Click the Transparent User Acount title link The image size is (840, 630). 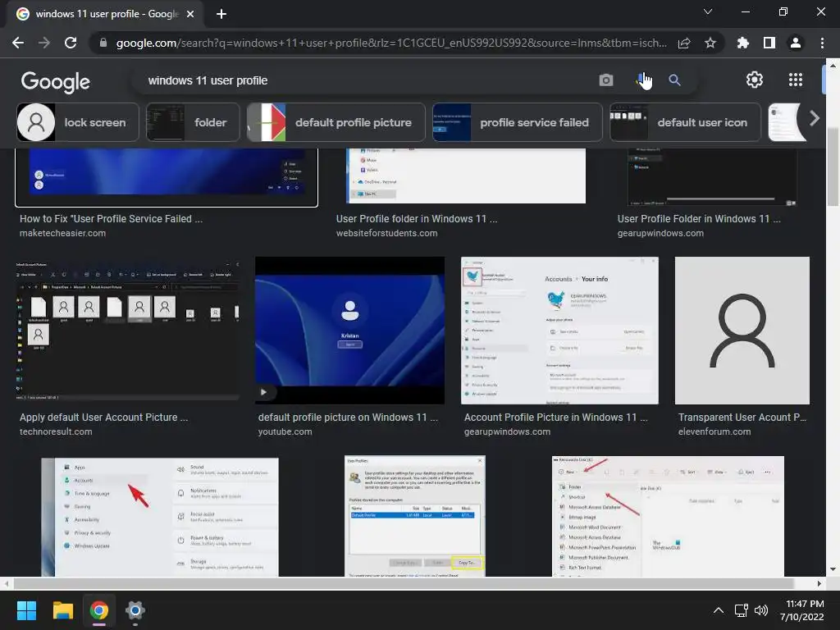(x=742, y=418)
